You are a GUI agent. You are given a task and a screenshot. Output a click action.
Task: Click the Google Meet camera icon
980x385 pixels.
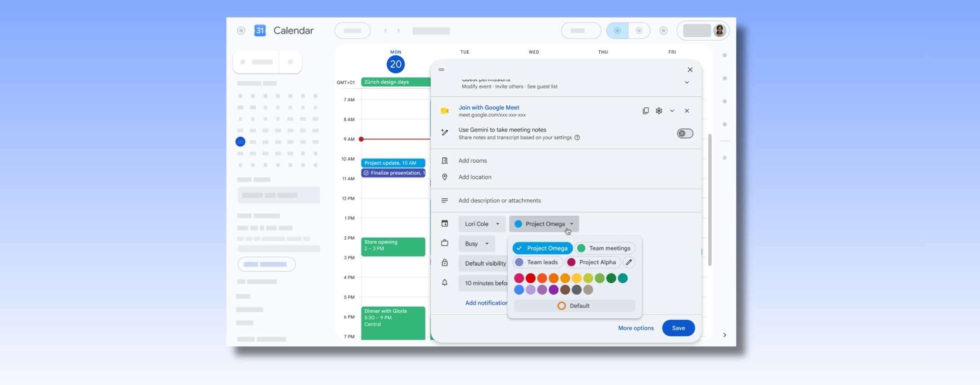(445, 111)
